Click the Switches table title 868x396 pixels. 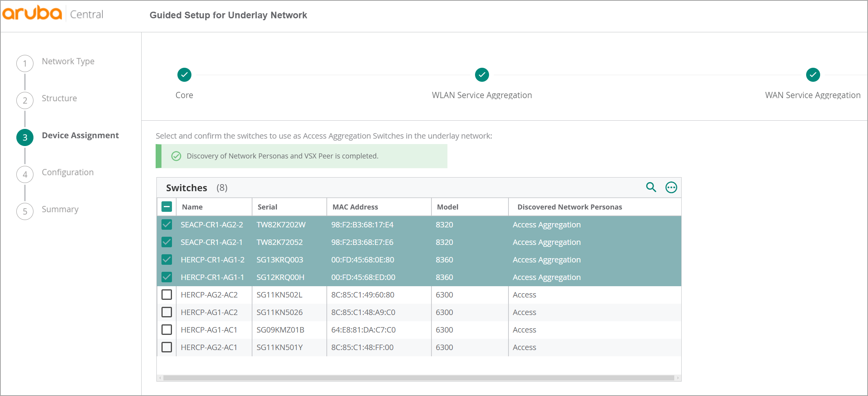pyautogui.click(x=186, y=188)
